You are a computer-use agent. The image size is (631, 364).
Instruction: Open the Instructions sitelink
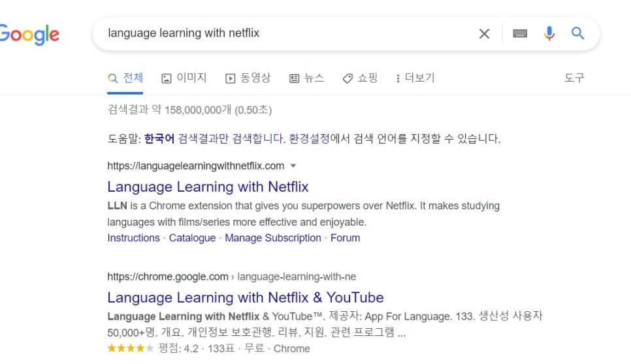(134, 238)
